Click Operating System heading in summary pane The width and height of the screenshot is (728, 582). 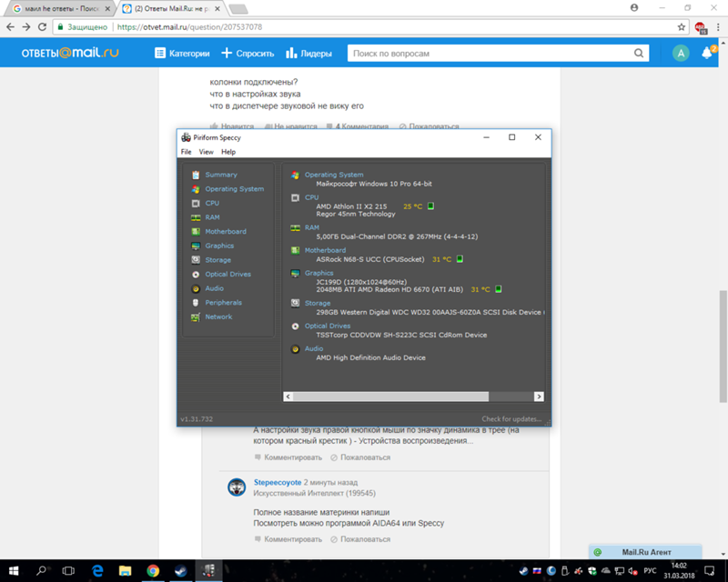(334, 175)
